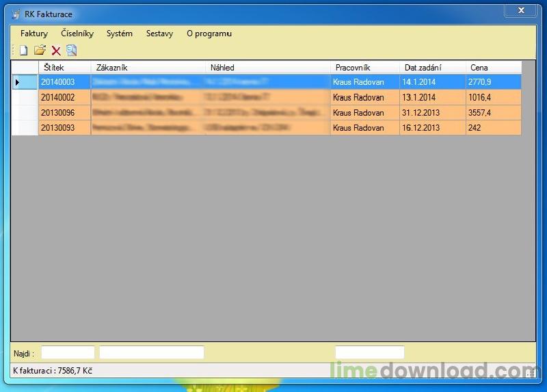Click the new invoice blank page icon

pos(23,51)
